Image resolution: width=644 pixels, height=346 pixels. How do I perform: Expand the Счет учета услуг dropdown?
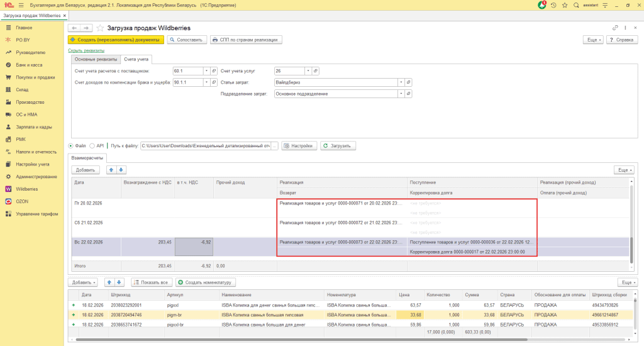[x=307, y=70]
